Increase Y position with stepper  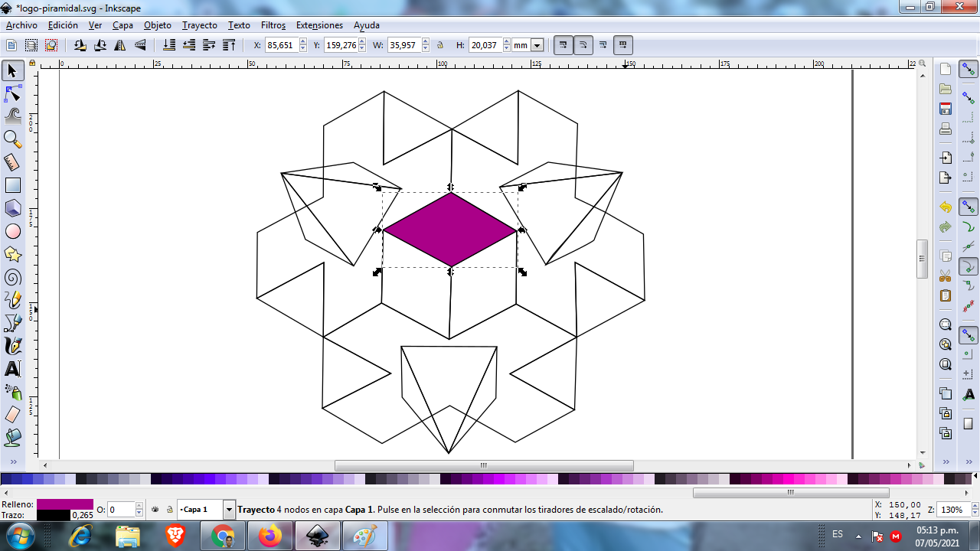click(x=364, y=42)
